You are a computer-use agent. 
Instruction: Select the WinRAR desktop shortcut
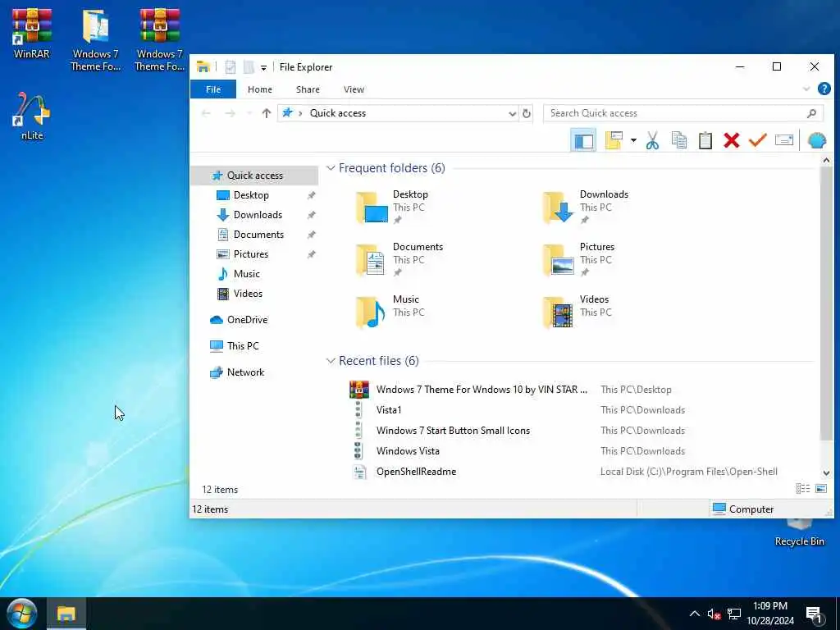(x=32, y=33)
